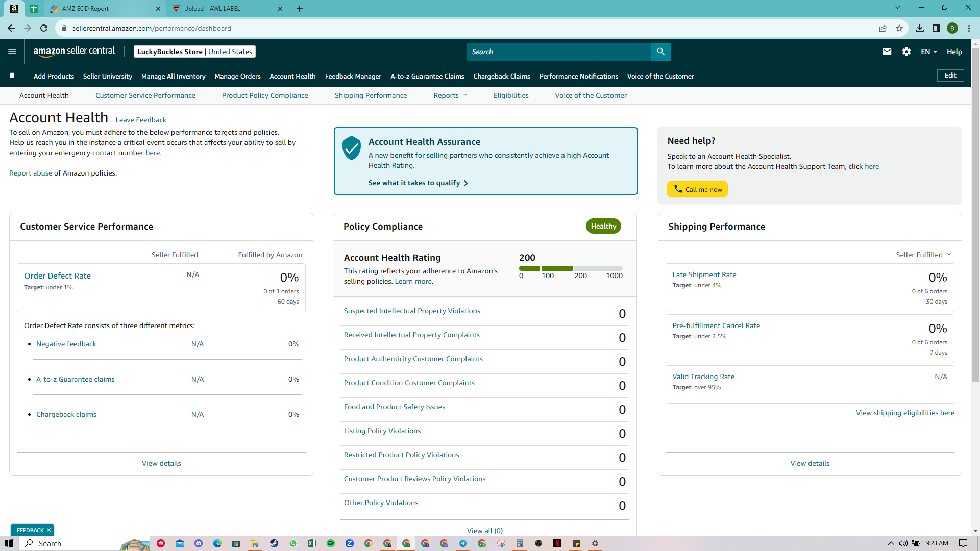Open the LuckyBuckles Store marketplace switcher

coord(194,52)
